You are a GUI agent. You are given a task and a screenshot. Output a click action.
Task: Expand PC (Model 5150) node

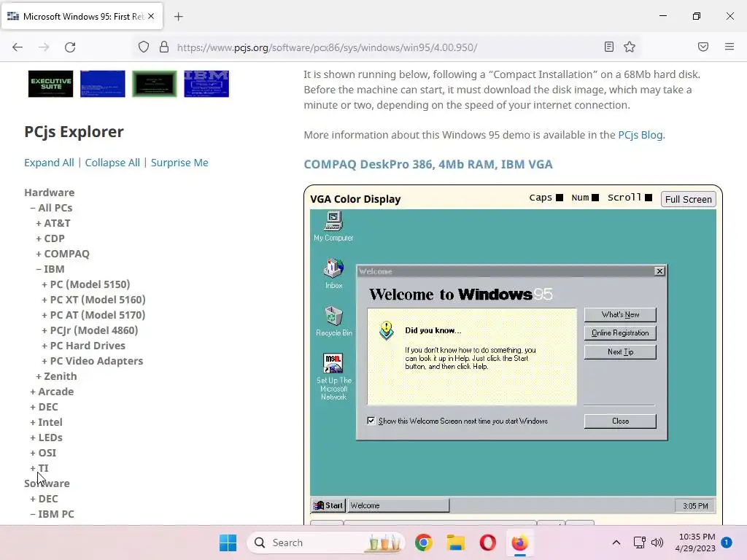pos(86,284)
